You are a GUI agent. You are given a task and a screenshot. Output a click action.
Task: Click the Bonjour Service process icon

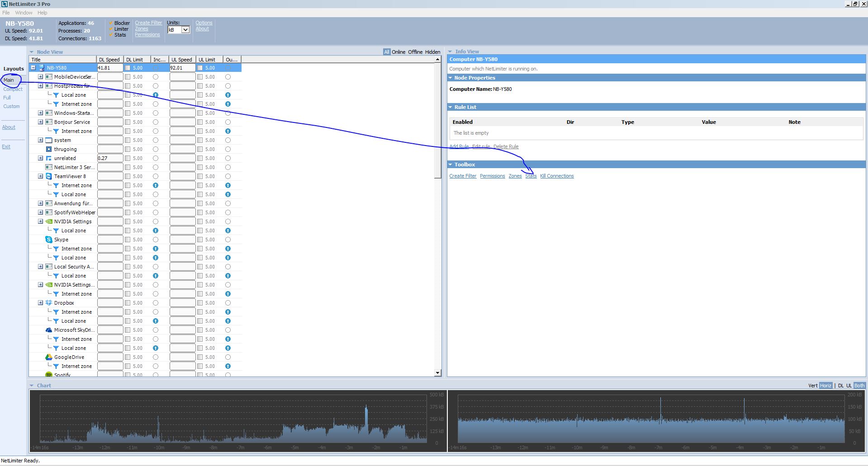49,122
